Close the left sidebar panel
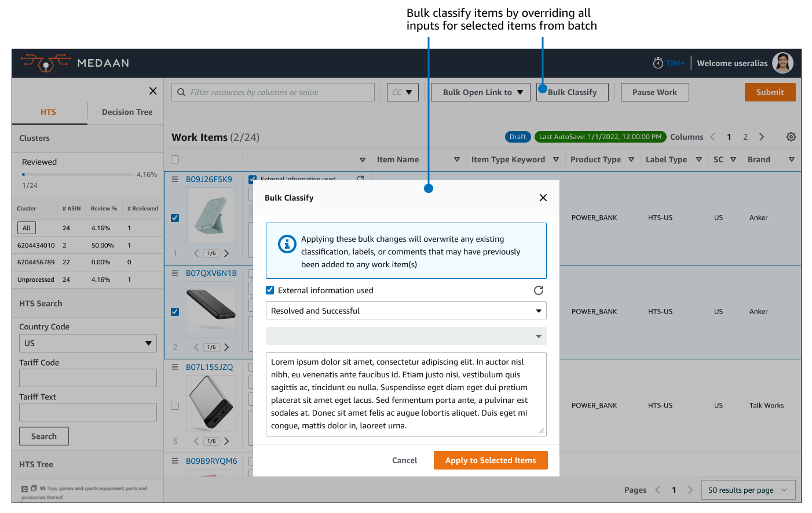Screen dimensions: 812x513 (153, 91)
